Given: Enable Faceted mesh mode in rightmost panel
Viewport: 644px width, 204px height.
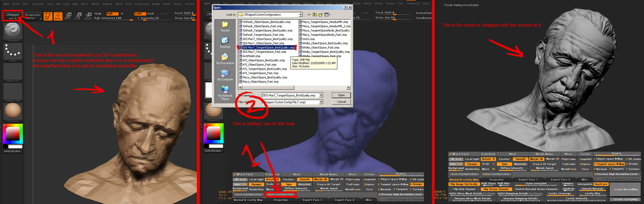Looking at the screenshot, I should pyautogui.click(x=504, y=159).
